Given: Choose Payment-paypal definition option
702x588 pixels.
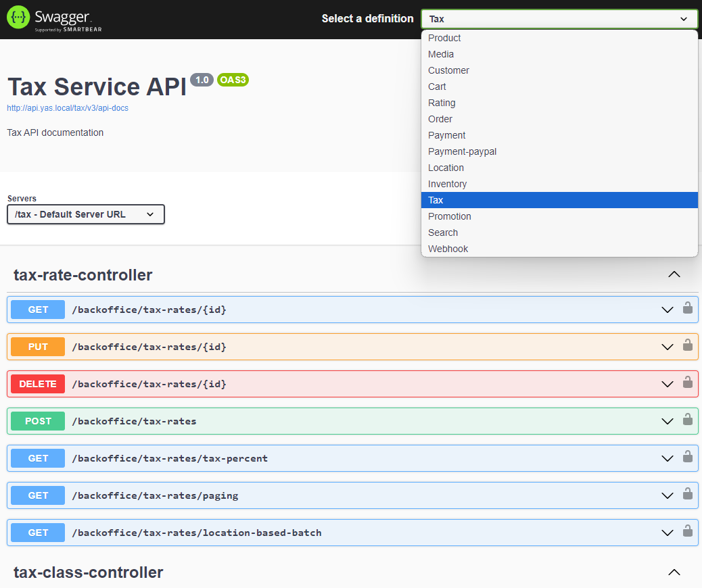Looking at the screenshot, I should 462,151.
